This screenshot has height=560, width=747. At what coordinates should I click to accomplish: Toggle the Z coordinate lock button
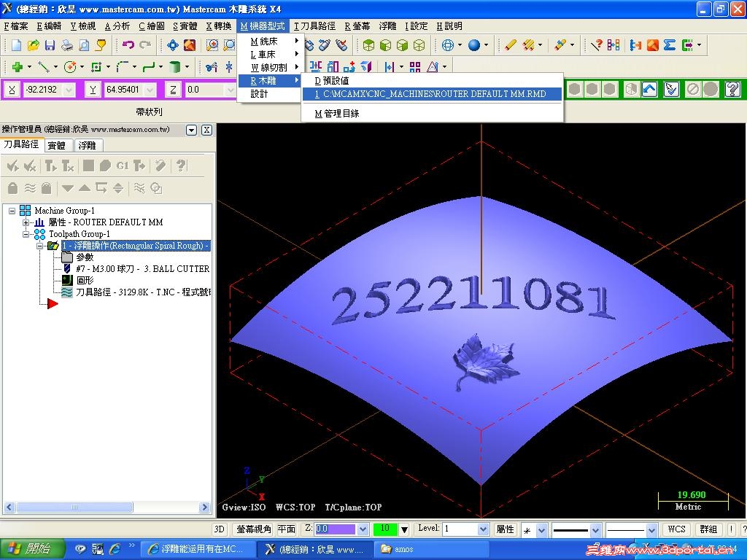(x=173, y=90)
